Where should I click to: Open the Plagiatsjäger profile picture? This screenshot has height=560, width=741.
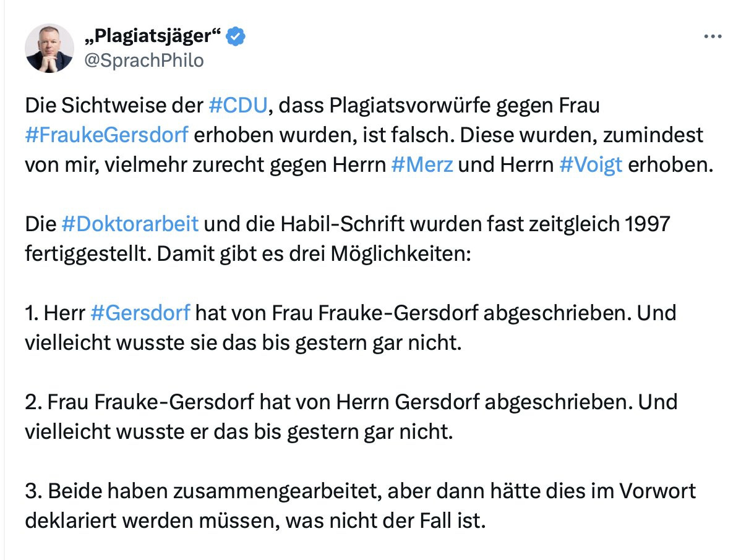49,49
